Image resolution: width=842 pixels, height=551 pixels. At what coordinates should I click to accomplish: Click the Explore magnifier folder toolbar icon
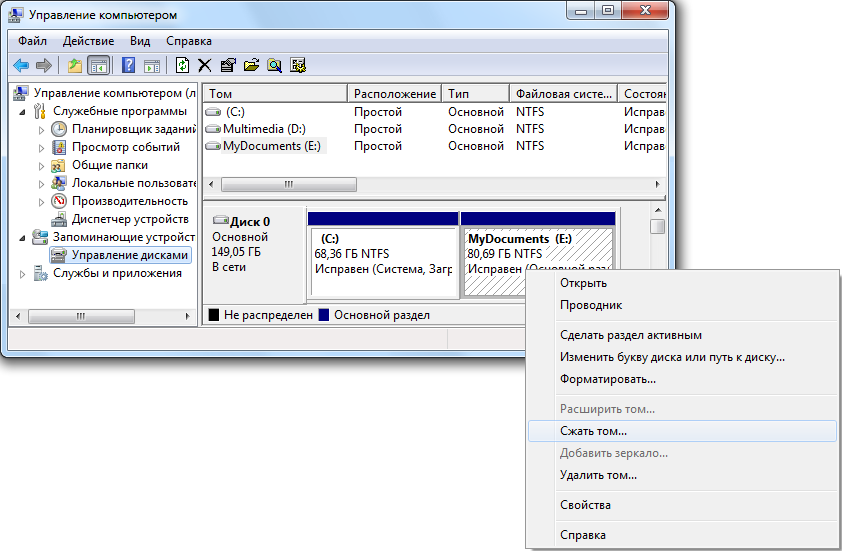(x=274, y=66)
